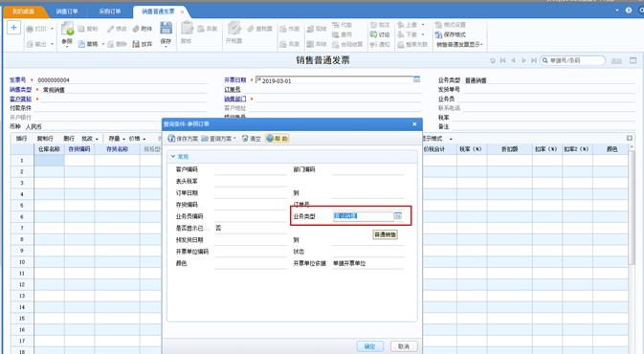The width and height of the screenshot is (644, 354).
Task: Click the refresh icon beside record navigation
Action: 493,60
